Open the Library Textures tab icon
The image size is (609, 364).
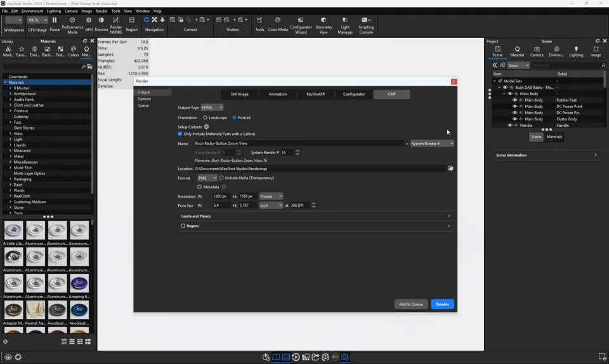(x=60, y=51)
